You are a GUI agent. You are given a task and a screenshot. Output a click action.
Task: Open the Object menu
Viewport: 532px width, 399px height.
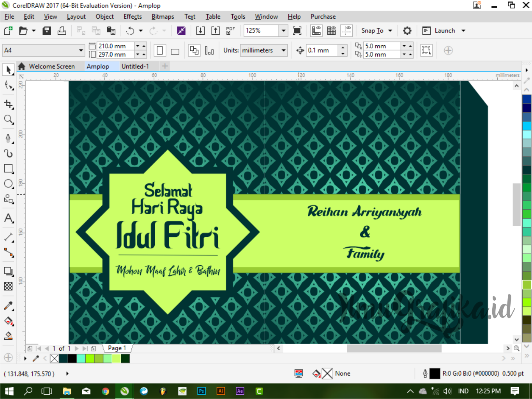[x=105, y=16]
